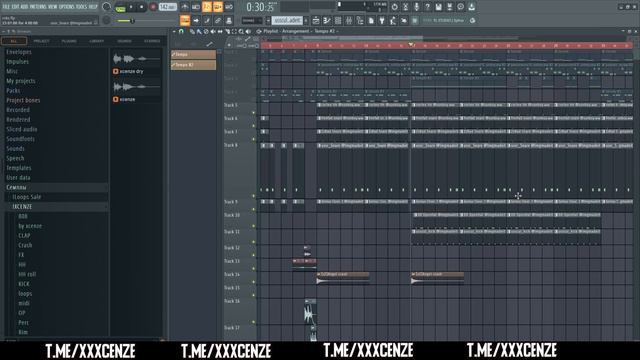Click the download content library icon
Image resolution: width=640 pixels, height=360 pixels.
coord(471,7)
